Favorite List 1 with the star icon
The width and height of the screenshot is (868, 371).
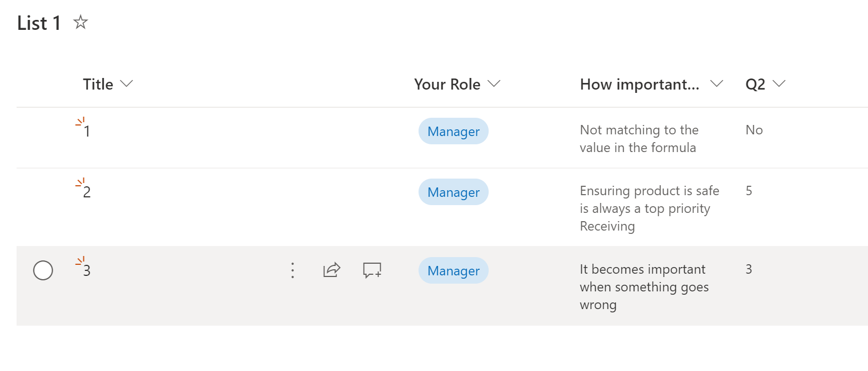tap(81, 22)
